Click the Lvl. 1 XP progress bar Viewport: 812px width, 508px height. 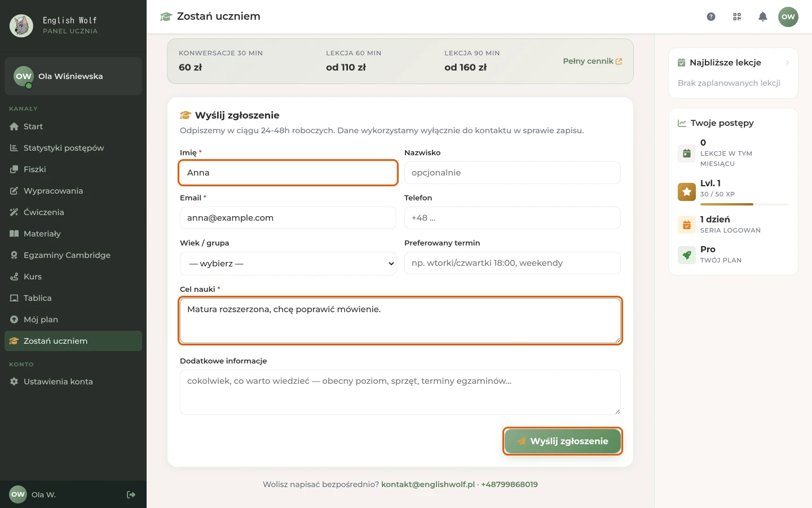click(744, 204)
